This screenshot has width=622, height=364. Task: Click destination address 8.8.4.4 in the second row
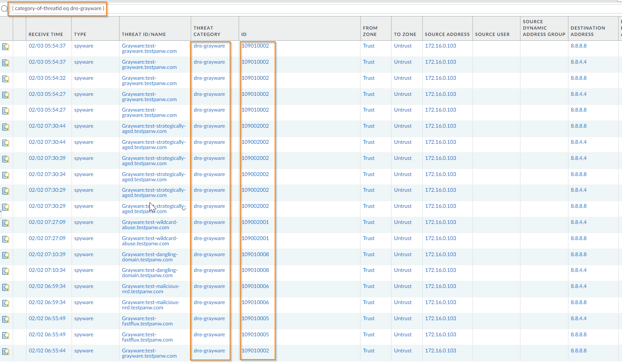(579, 62)
